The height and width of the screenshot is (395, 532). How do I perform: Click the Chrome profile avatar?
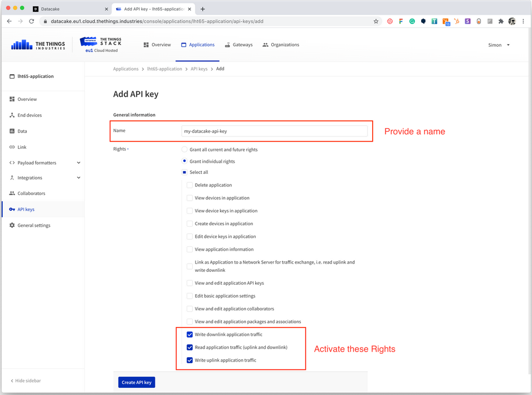click(512, 21)
